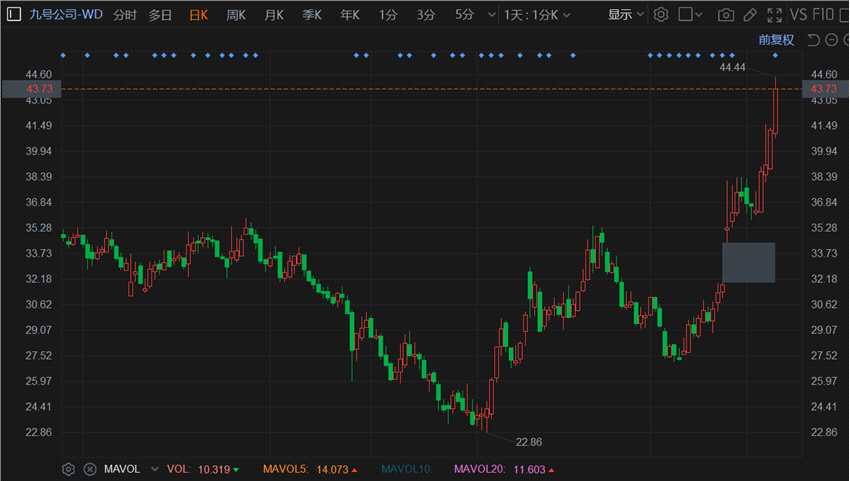This screenshot has width=850, height=481.
Task: Toggle MAVOL5 line visibility
Action: tap(310, 469)
